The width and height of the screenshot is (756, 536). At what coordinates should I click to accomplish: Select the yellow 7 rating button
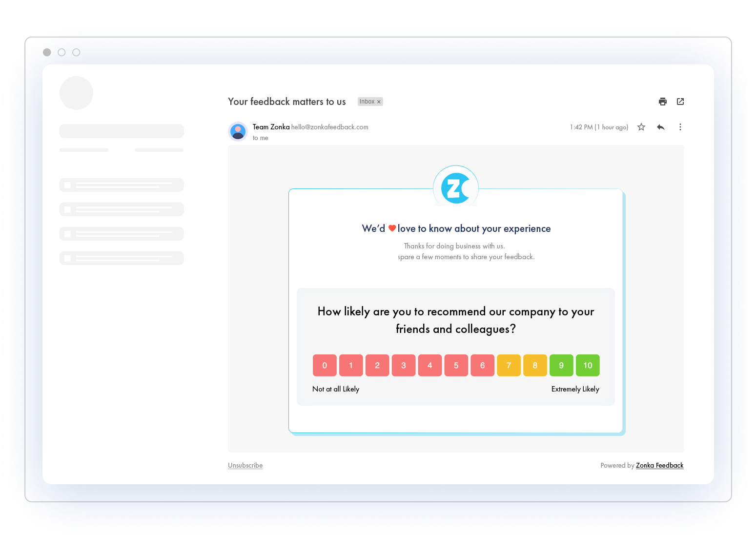point(509,365)
